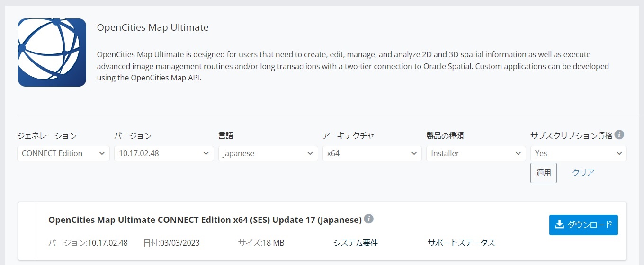Viewport: 644px width, 265px height.
Task: Open the サポートステータス link
Action: coord(461,243)
